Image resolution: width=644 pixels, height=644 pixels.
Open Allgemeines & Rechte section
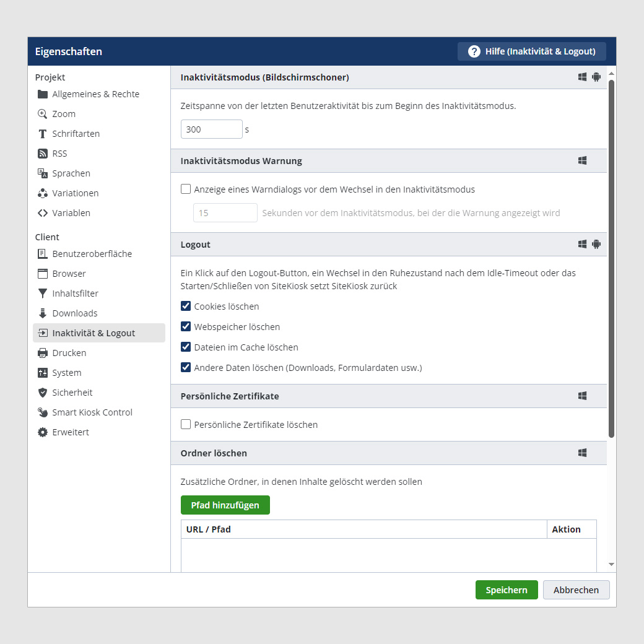[x=95, y=94]
